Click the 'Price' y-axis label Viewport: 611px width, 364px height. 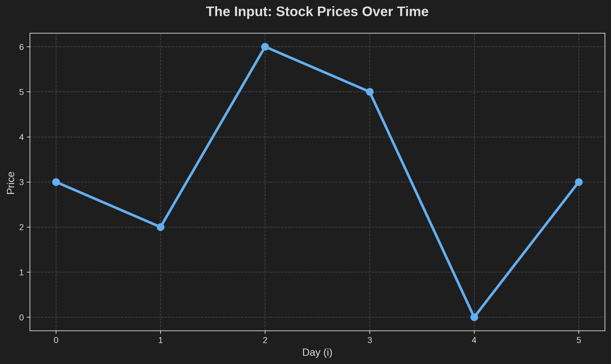11,183
